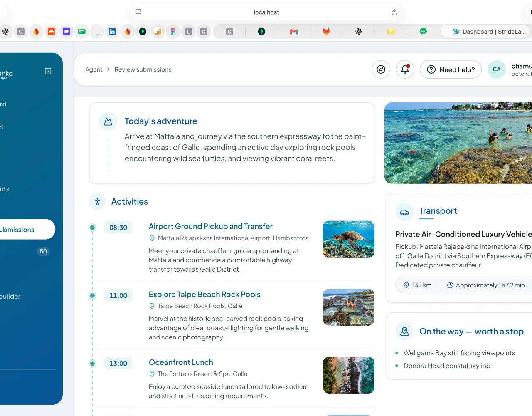Reload the localhost page
Viewport: 532px width, 416px height.
394,12
